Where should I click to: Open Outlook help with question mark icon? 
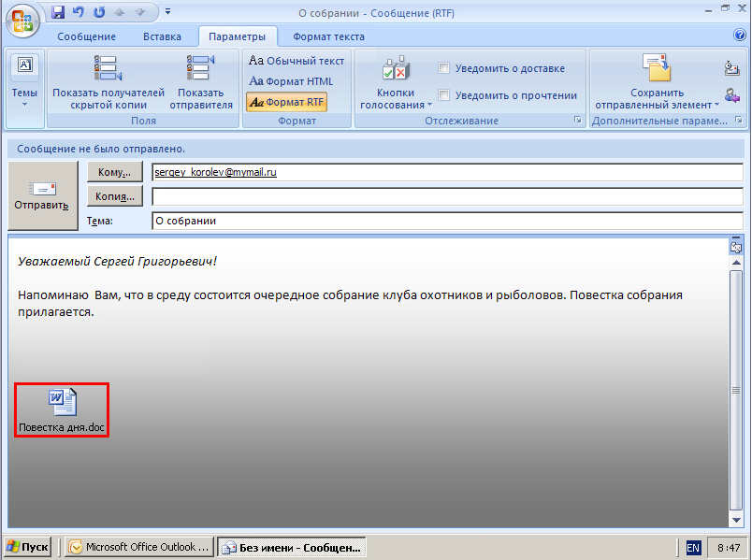coord(739,35)
